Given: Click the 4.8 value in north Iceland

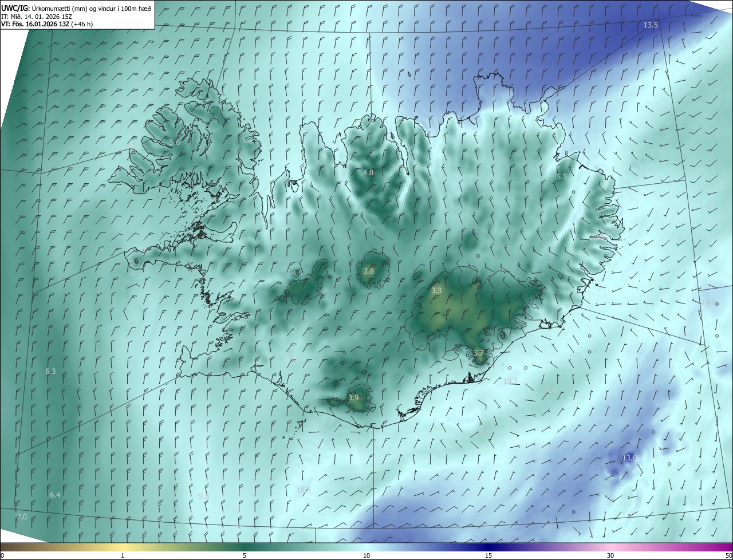Looking at the screenshot, I should tap(368, 172).
